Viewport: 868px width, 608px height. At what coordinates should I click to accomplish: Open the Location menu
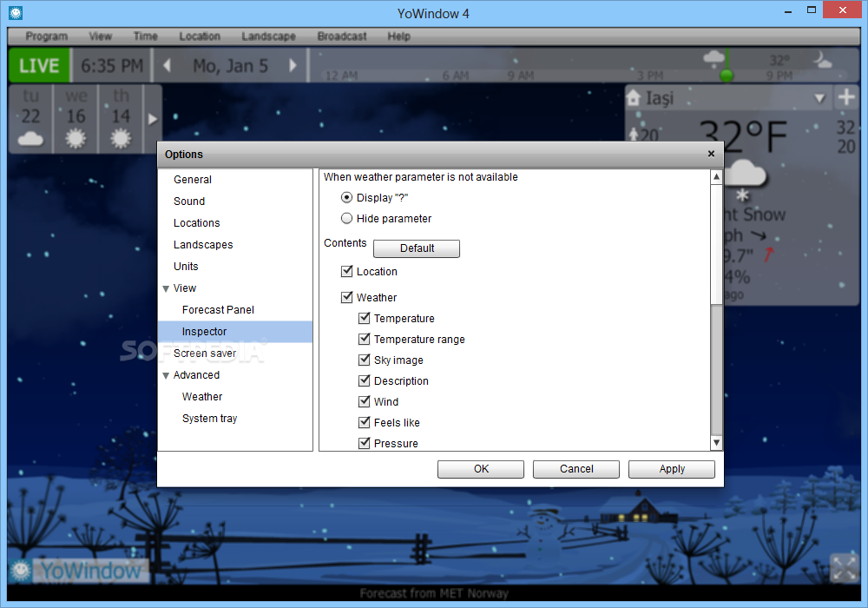click(200, 36)
